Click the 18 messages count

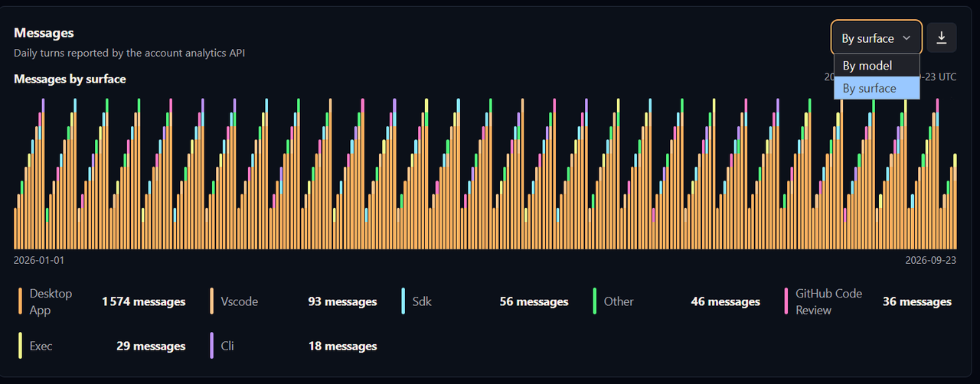tap(343, 346)
